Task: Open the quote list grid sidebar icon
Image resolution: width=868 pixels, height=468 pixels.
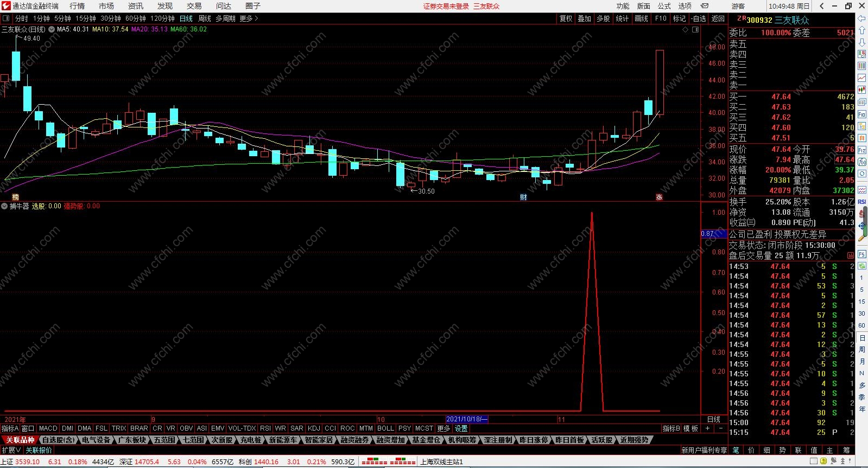Action: [861, 66]
